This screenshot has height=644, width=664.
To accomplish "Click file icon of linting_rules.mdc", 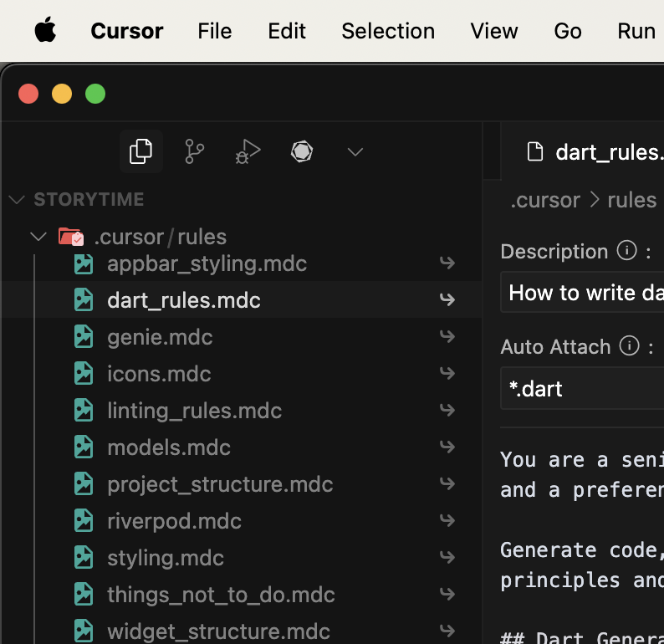I will click(84, 411).
